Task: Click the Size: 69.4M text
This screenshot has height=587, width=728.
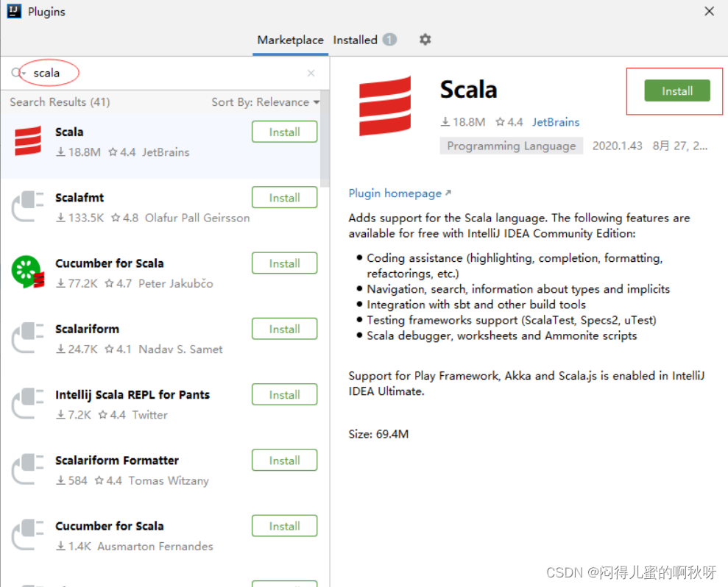Action: point(378,434)
